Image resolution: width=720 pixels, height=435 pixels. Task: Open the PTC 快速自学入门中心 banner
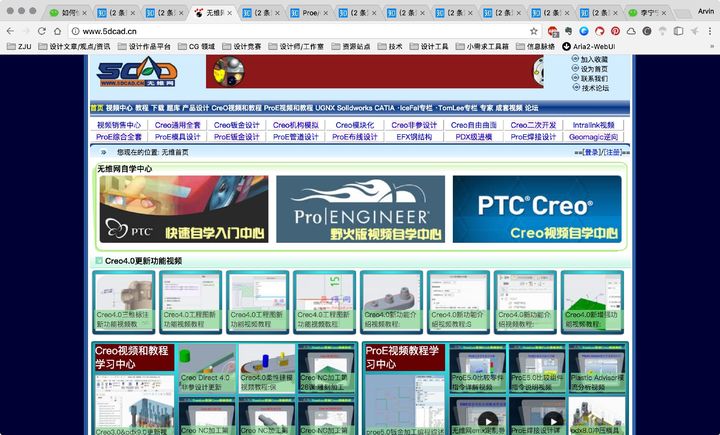click(x=184, y=209)
